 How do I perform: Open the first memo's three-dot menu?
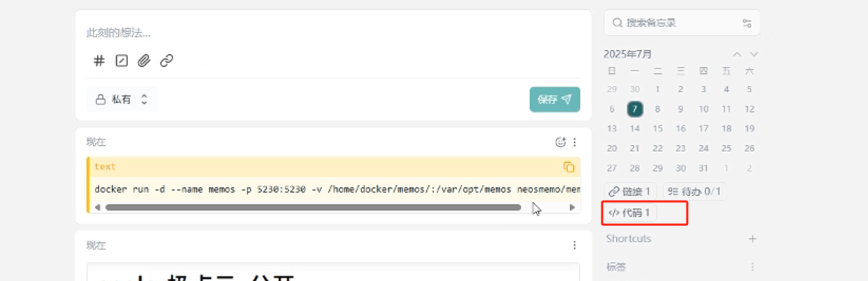(x=575, y=142)
